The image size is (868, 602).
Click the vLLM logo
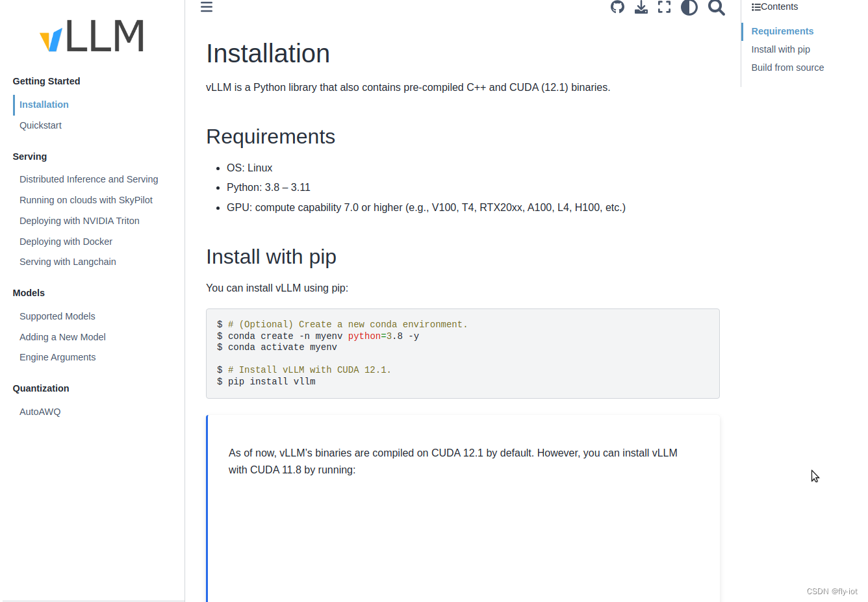(x=92, y=36)
